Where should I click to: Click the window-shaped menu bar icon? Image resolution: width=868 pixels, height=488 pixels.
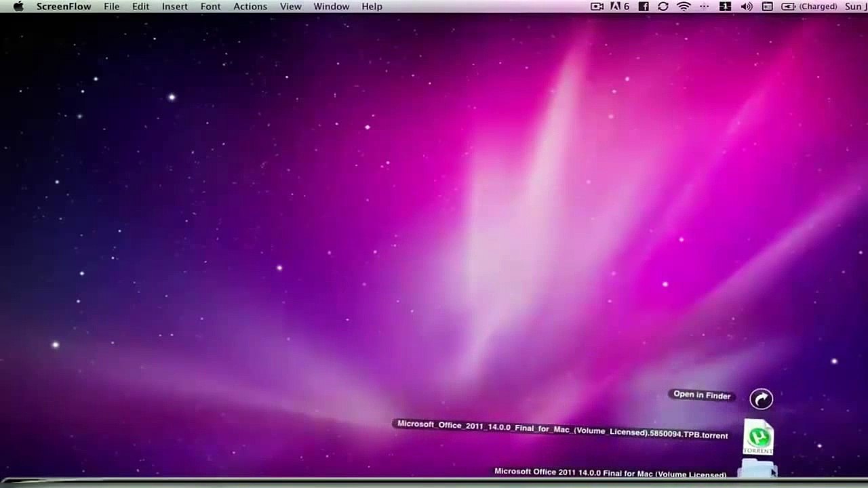click(x=768, y=6)
